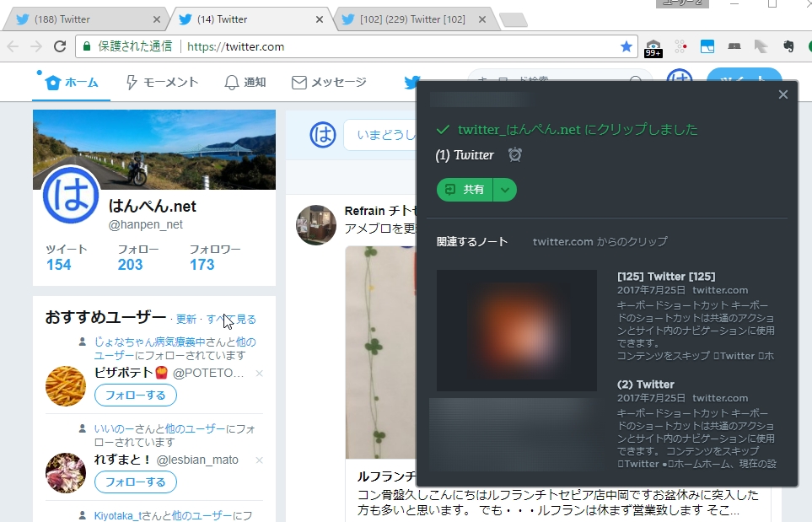The image size is (812, 522).
Task: Bookmark the page with the star icon
Action: pos(626,46)
